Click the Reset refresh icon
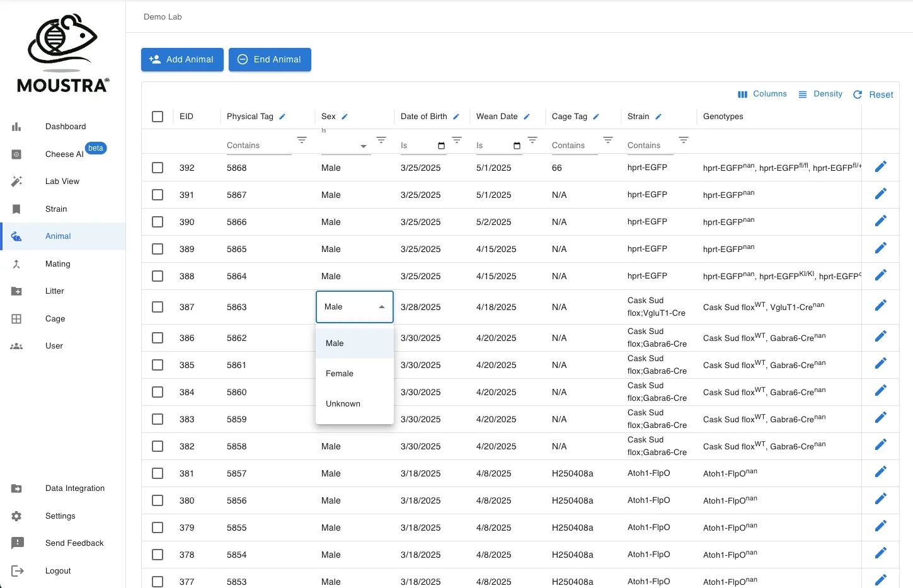This screenshot has height=588, width=913. (857, 95)
